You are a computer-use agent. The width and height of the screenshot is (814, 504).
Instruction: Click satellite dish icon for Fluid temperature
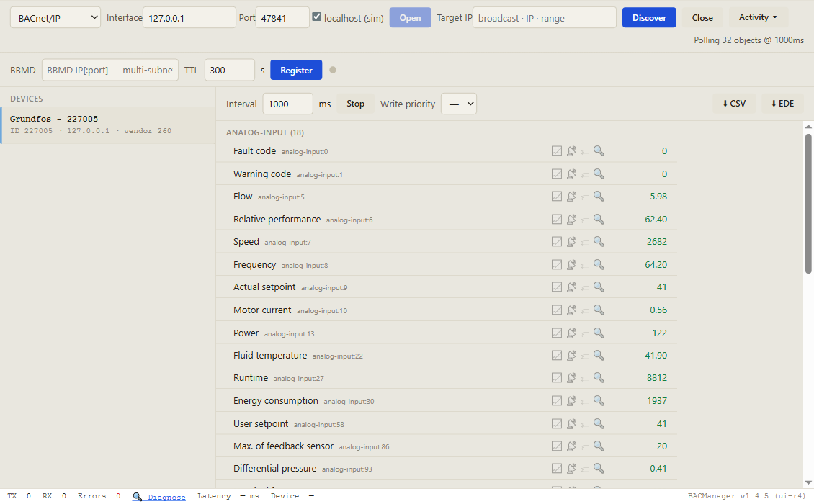571,355
